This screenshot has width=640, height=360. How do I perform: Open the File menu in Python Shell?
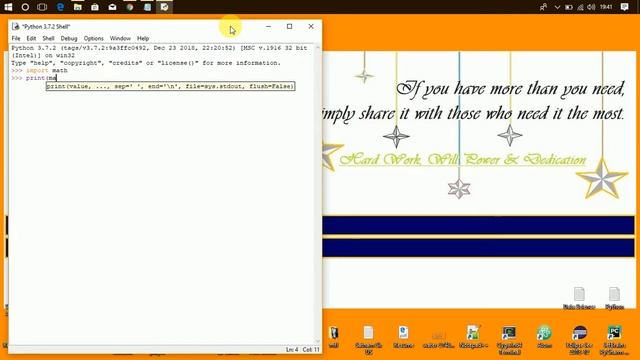tap(16, 38)
